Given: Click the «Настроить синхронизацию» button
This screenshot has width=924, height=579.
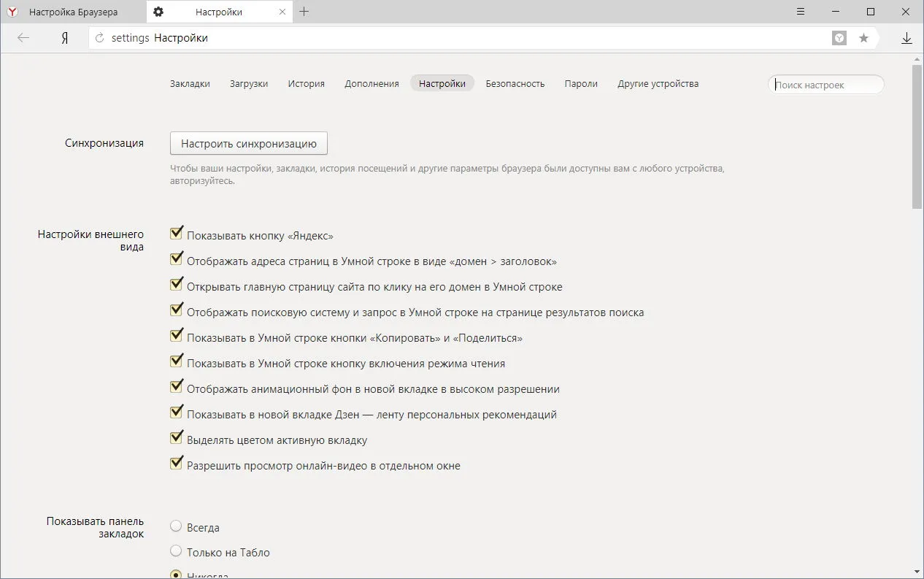Looking at the screenshot, I should coord(249,143).
